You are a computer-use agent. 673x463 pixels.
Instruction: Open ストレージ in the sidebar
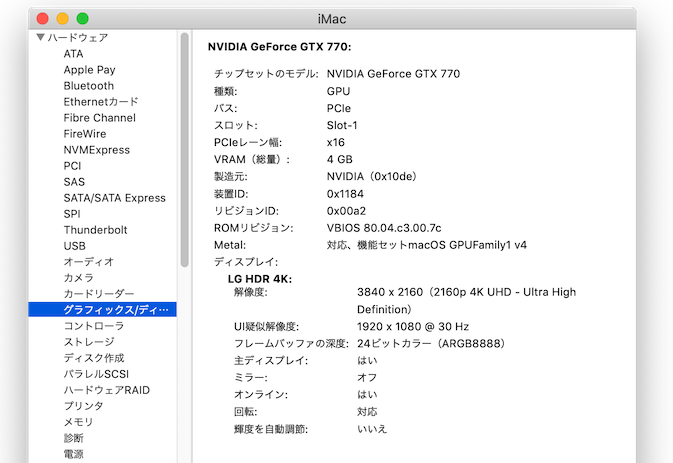point(89,342)
